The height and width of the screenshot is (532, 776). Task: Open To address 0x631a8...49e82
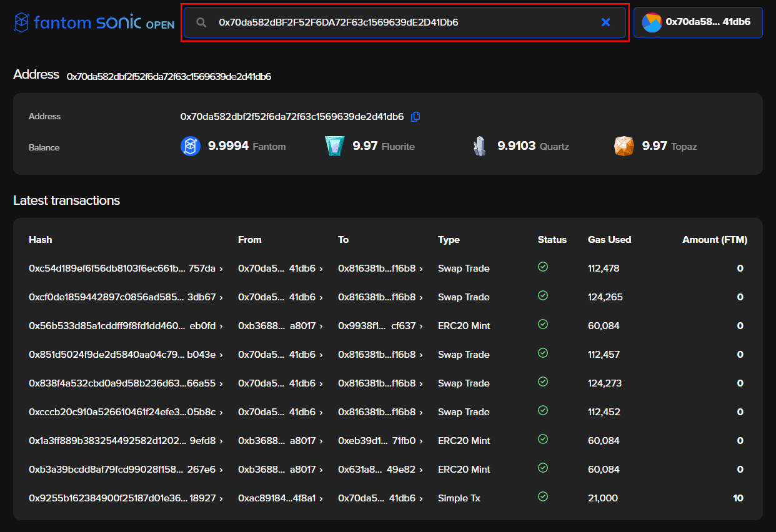(x=381, y=470)
